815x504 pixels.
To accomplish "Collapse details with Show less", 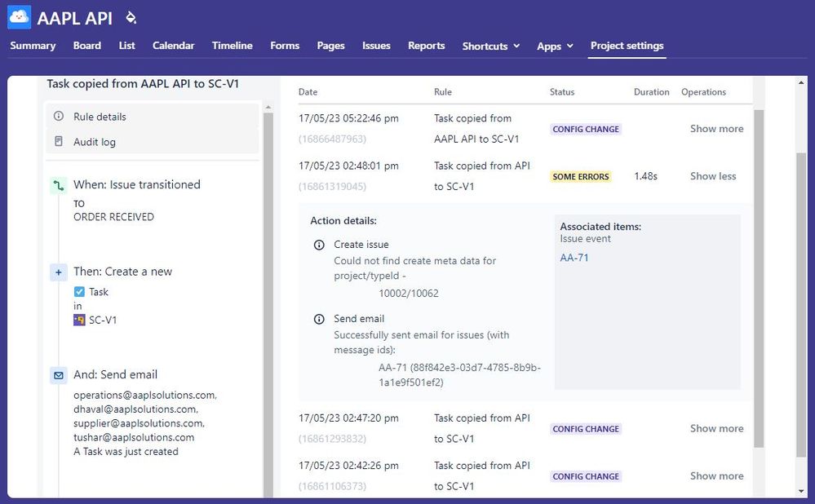I will point(713,176).
